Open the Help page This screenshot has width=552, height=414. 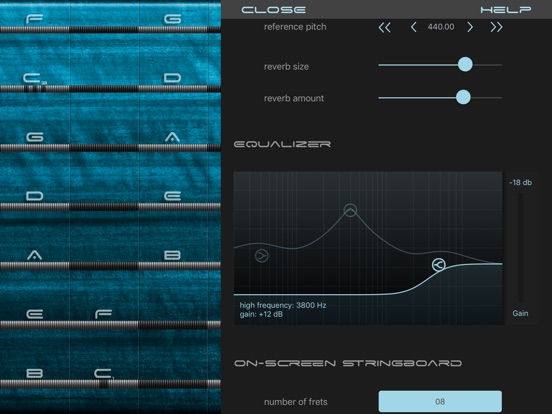pyautogui.click(x=506, y=10)
